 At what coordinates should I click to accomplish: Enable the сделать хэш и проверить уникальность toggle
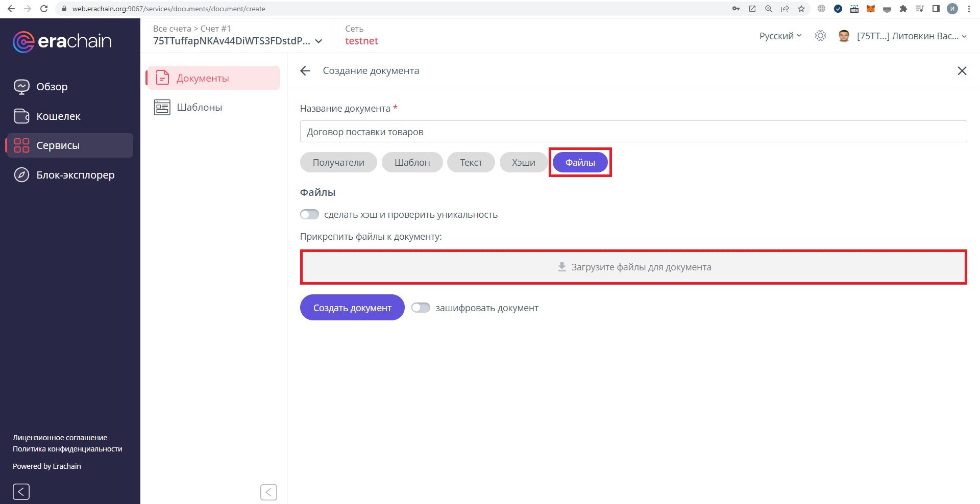[309, 214]
